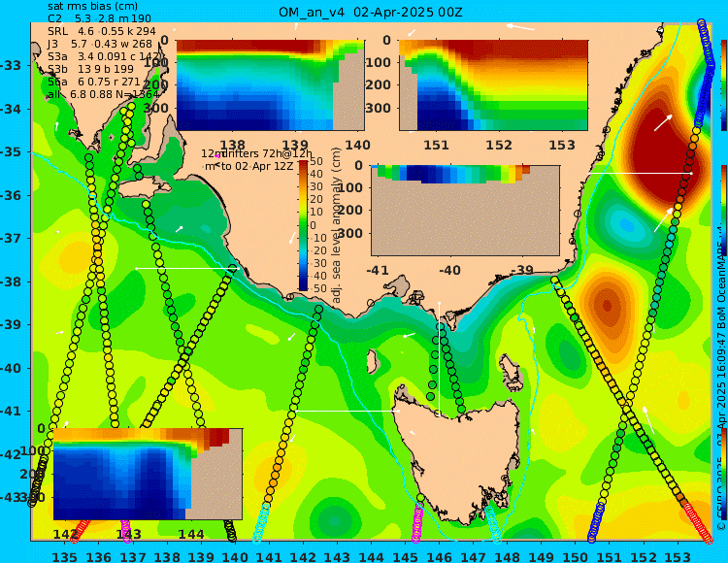
Task: Click longitude label 137
Action: pyautogui.click(x=132, y=556)
